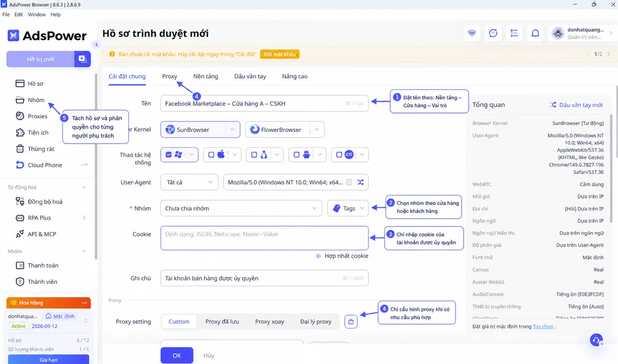This screenshot has width=618, height=364.
Task: Click the user avatar donhatquang
Action: (x=558, y=33)
